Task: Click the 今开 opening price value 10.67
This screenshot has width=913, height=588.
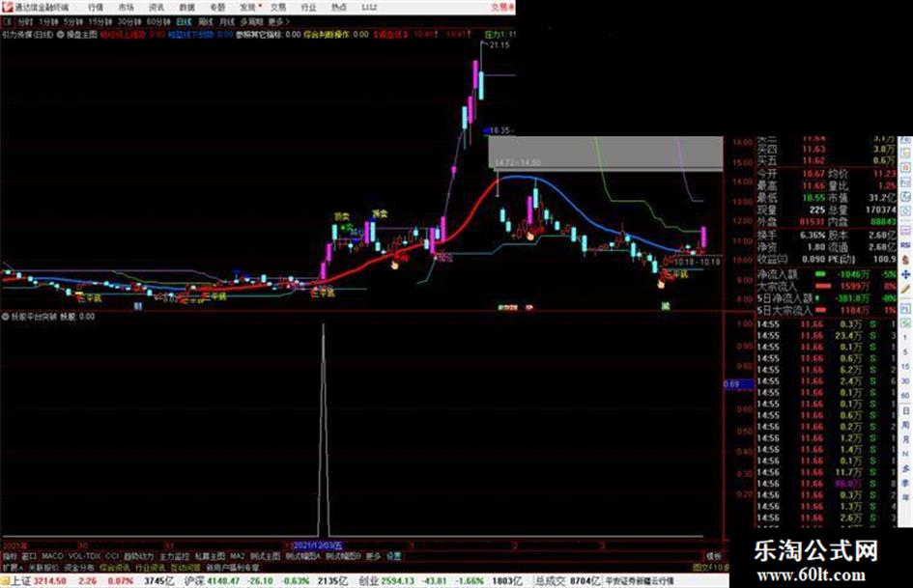Action: [813, 174]
